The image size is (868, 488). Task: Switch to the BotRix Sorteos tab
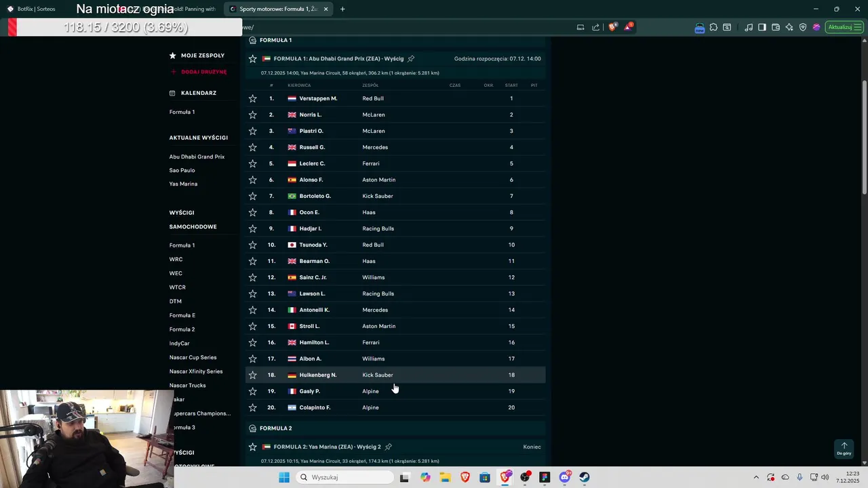click(x=36, y=9)
